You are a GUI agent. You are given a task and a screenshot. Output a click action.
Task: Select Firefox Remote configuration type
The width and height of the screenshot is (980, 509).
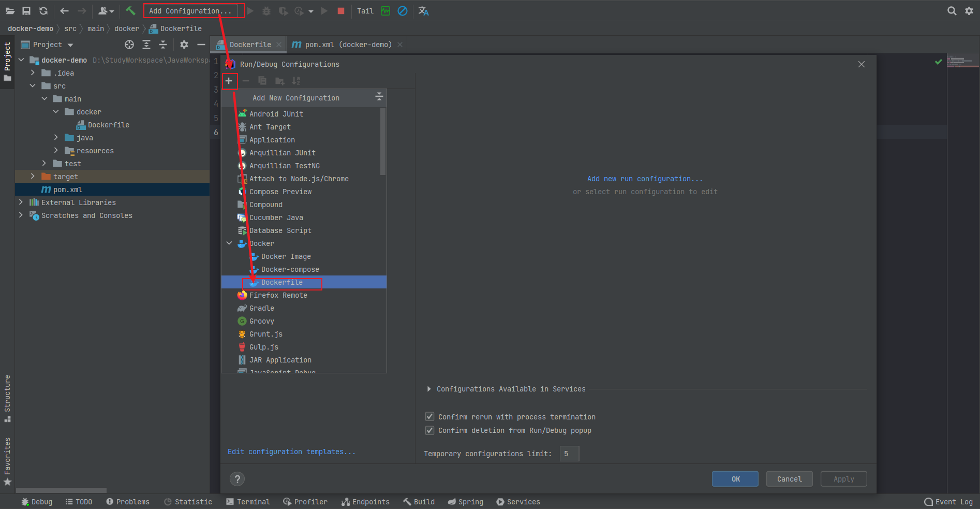pyautogui.click(x=304, y=295)
